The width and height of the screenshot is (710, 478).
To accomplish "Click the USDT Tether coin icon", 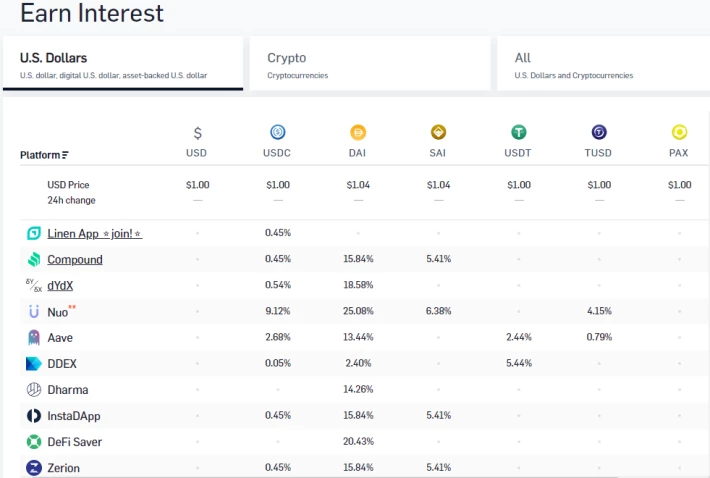I will (519, 132).
